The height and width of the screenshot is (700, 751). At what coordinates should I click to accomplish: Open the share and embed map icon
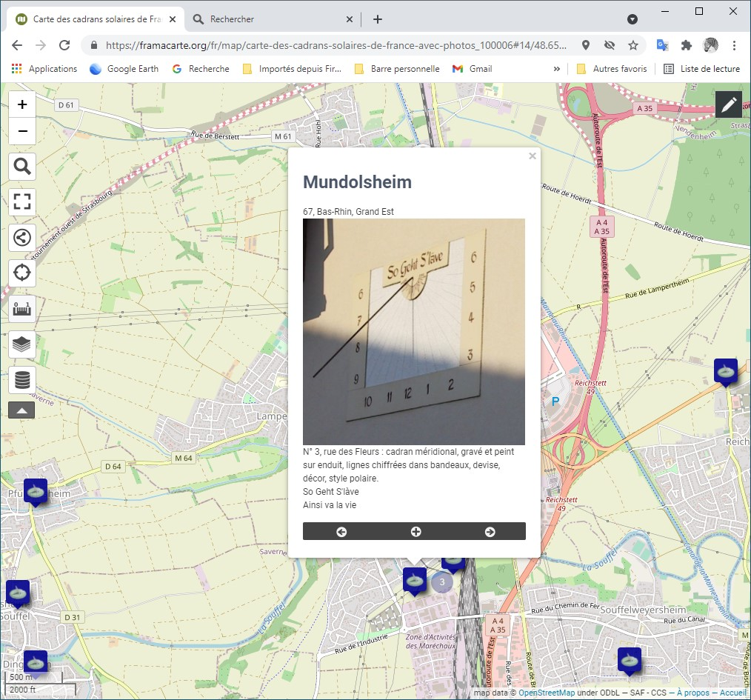coord(22,237)
